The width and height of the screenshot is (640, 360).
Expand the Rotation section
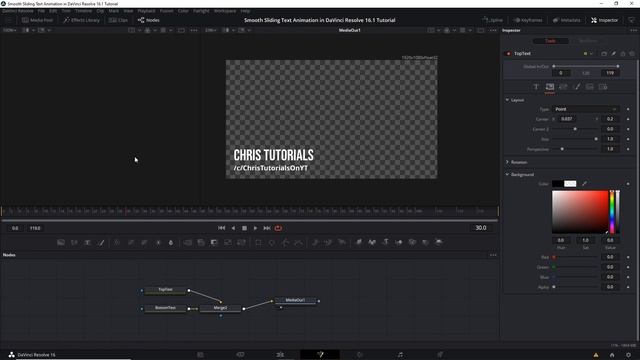point(507,162)
